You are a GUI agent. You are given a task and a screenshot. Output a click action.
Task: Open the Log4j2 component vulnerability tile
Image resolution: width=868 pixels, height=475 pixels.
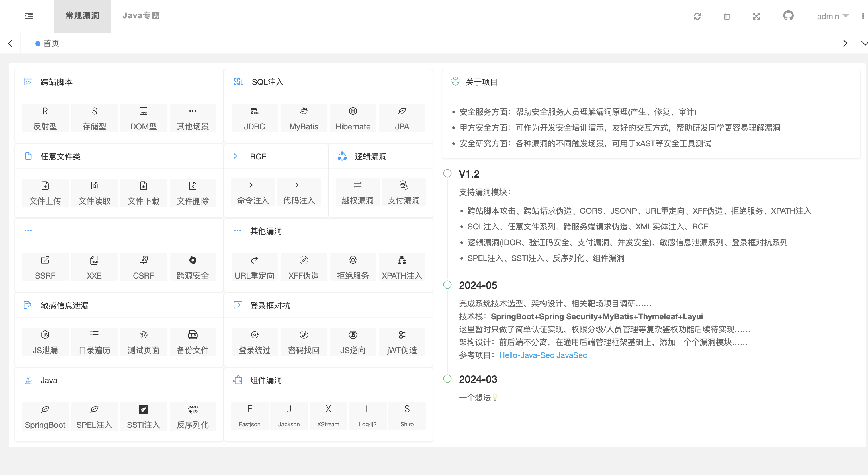(367, 416)
